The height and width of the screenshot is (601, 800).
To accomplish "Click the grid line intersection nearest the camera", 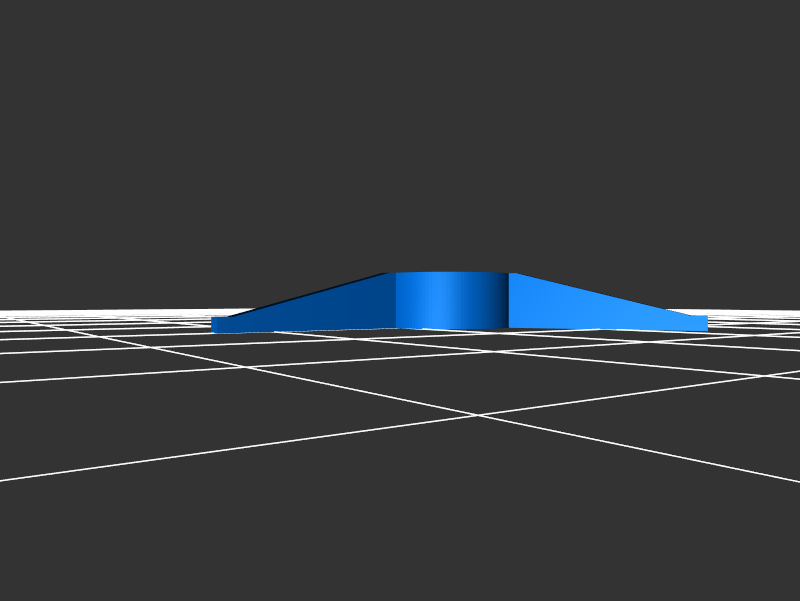I will (x=479, y=415).
